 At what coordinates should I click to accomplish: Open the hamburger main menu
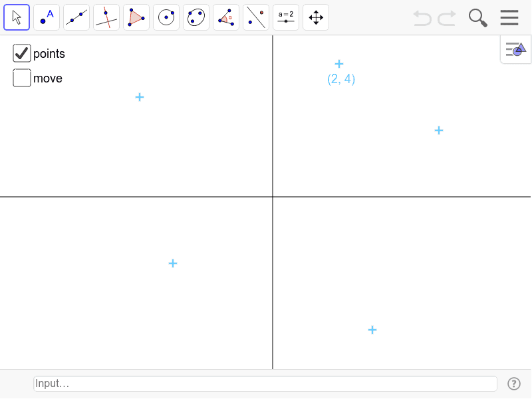coord(509,18)
